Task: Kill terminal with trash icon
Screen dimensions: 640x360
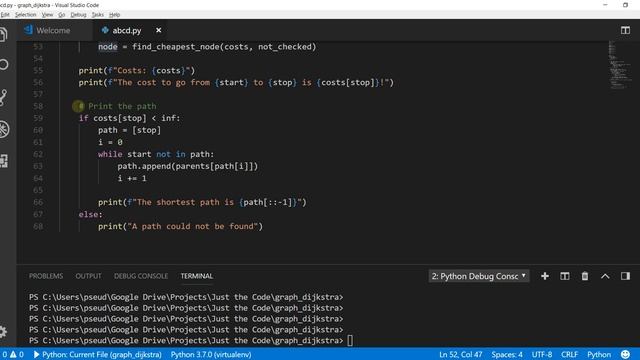Action: pyautogui.click(x=585, y=276)
